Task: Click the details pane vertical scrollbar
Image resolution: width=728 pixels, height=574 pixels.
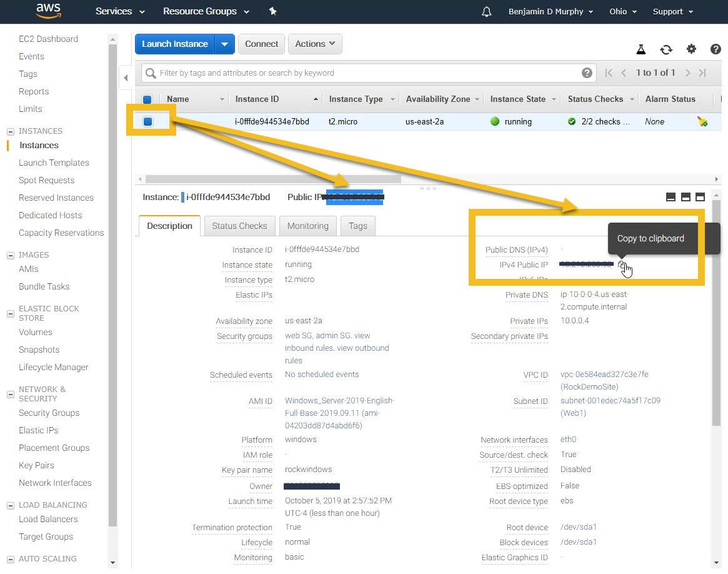Action: (x=716, y=312)
